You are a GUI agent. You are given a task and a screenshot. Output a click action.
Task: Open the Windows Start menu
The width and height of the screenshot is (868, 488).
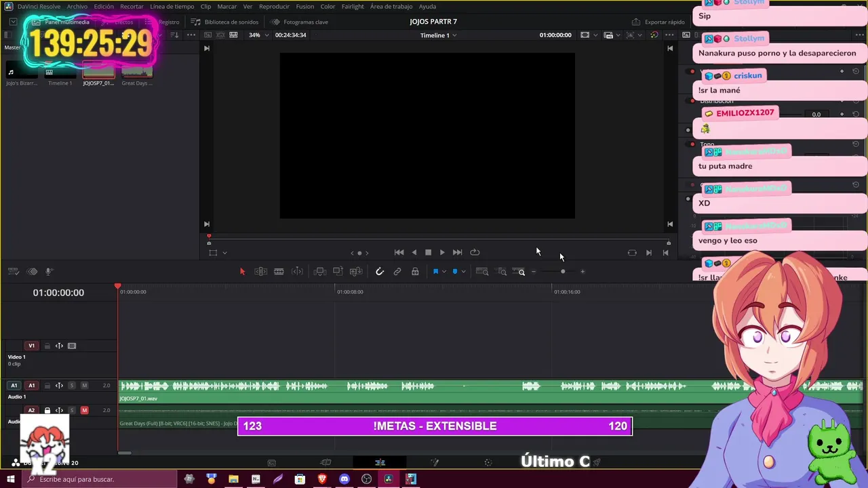pyautogui.click(x=11, y=479)
